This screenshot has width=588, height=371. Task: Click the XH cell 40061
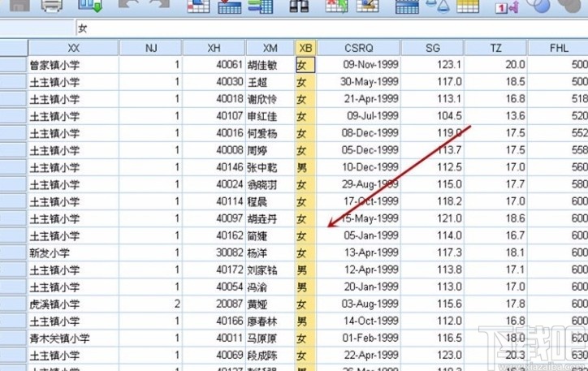pos(214,65)
